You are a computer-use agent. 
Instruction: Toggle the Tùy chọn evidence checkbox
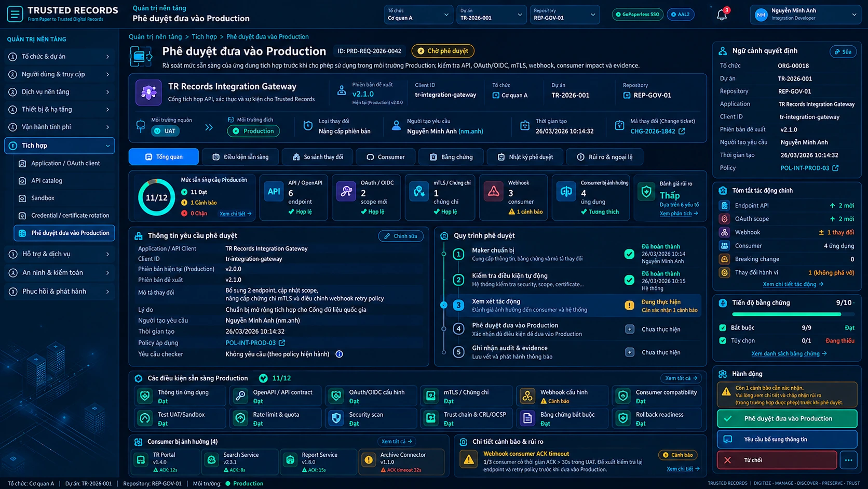pos(723,341)
